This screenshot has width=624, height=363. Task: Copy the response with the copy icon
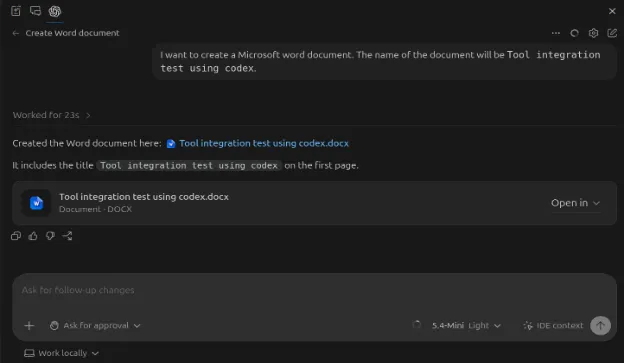pos(16,236)
